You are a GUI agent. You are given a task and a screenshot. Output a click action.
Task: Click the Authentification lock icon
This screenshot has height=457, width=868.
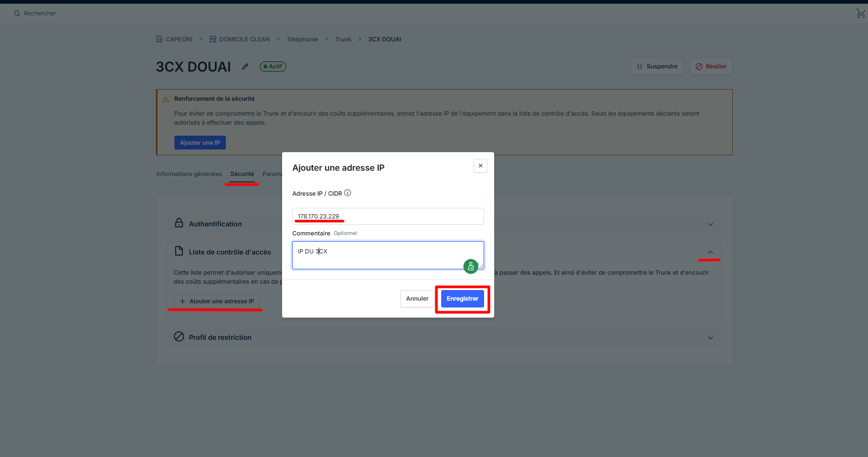[x=179, y=223]
